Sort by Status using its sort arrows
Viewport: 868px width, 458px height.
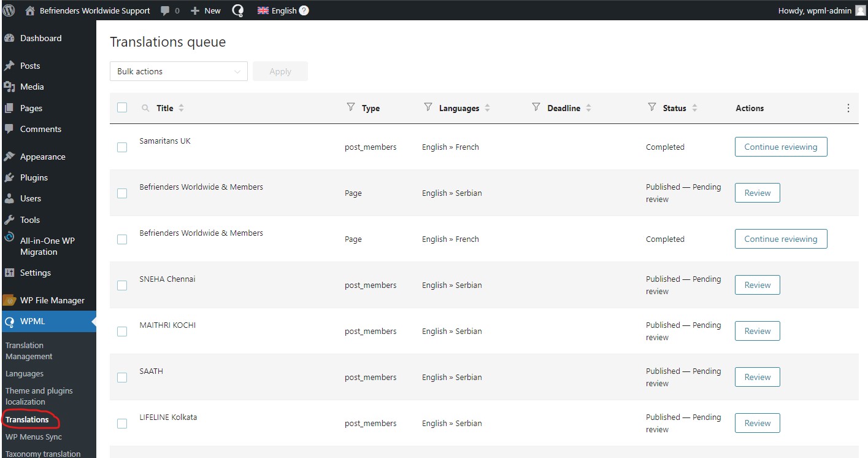tap(694, 108)
